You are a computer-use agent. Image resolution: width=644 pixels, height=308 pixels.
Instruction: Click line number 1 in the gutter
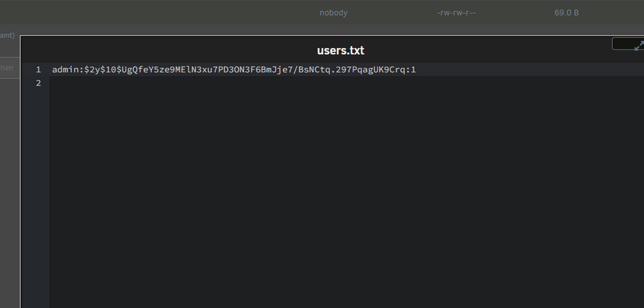(x=38, y=69)
